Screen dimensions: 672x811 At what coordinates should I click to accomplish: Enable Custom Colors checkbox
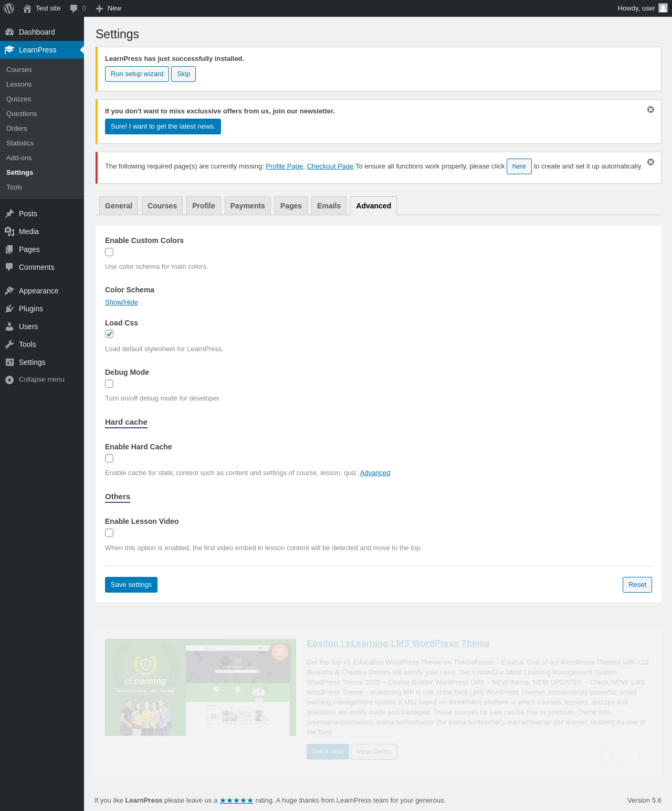tap(109, 252)
